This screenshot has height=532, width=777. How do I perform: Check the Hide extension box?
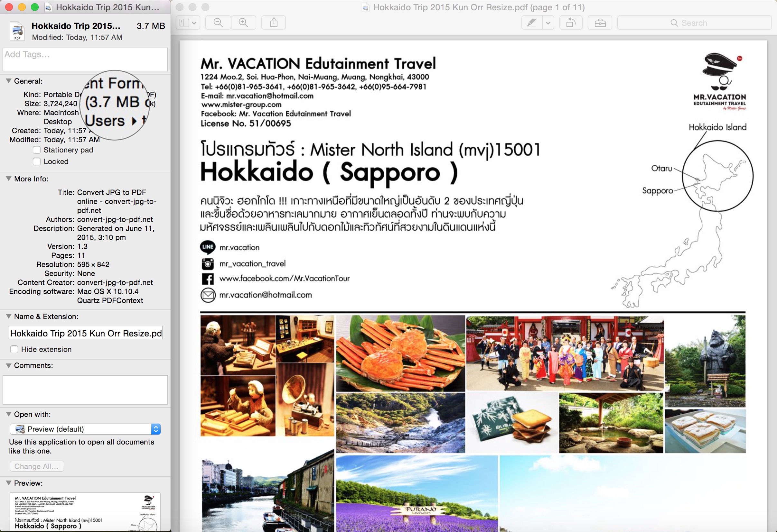(x=14, y=349)
